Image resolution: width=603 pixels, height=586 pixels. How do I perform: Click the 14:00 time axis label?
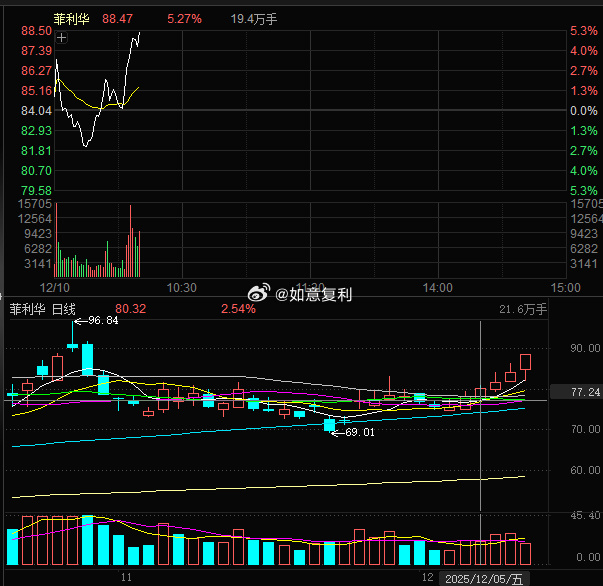click(x=438, y=288)
